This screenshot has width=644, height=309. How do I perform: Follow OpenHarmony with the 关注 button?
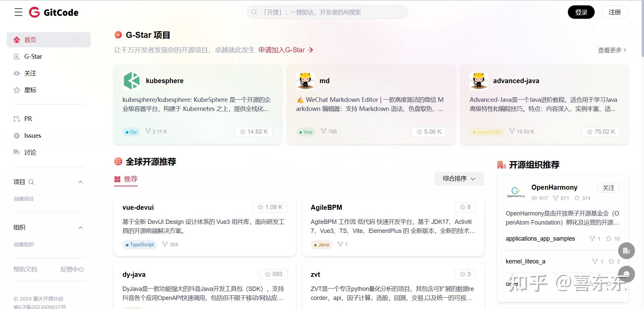[x=608, y=188]
